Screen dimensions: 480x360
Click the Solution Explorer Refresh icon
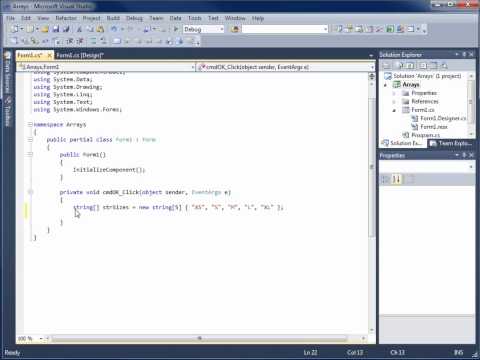[411, 66]
